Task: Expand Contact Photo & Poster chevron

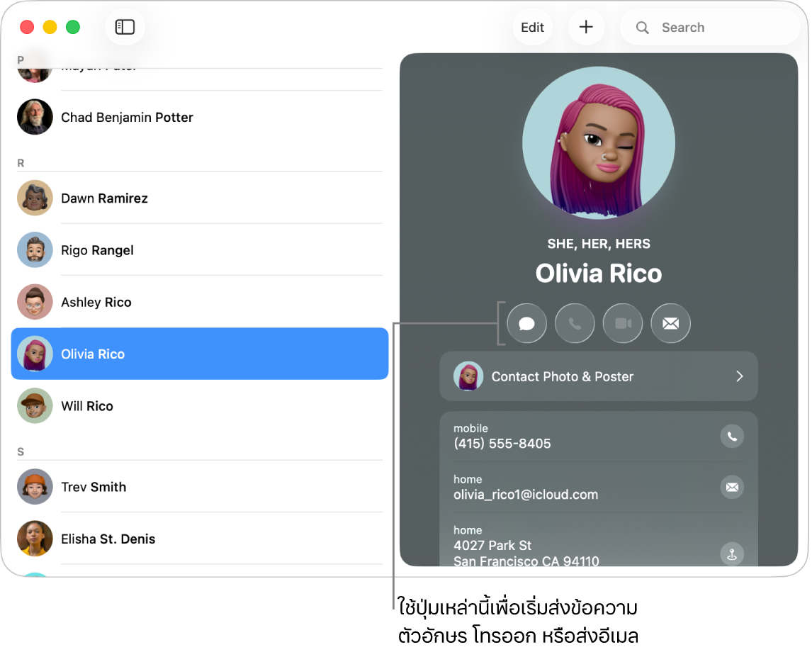Action: click(740, 376)
